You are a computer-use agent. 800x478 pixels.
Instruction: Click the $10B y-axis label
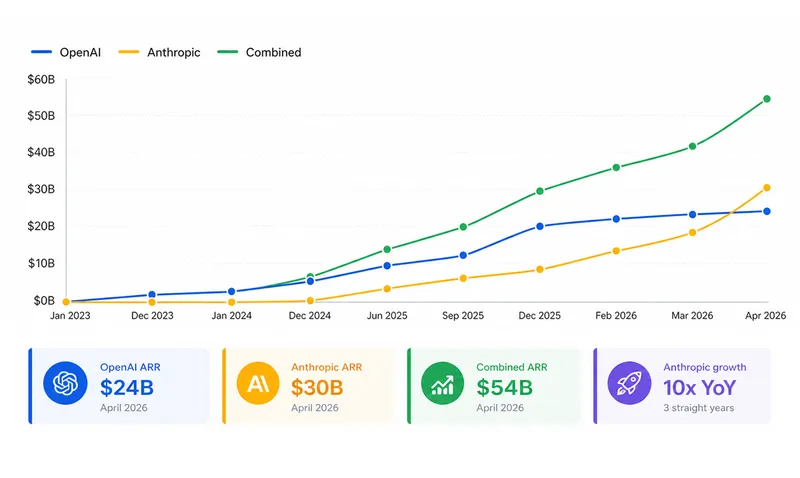(x=41, y=263)
